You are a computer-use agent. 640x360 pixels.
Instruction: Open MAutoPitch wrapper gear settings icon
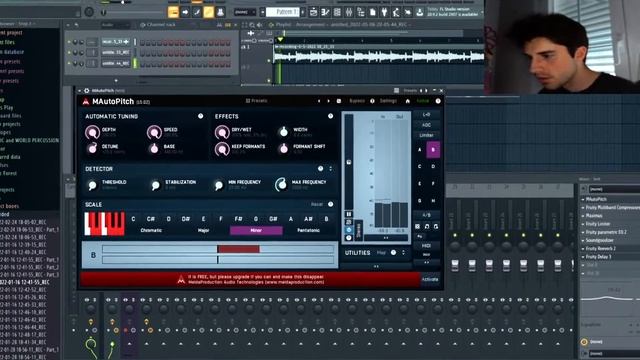[x=87, y=91]
